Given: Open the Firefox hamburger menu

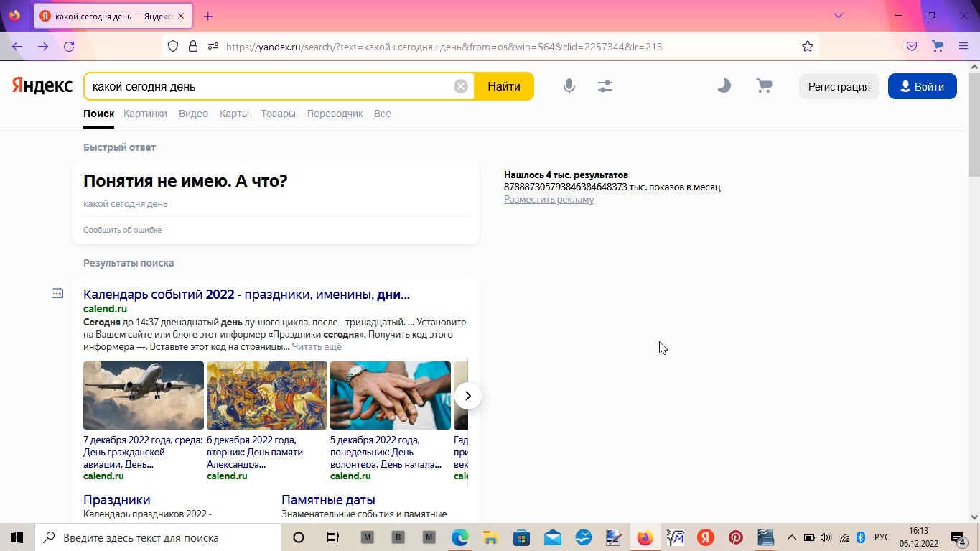Looking at the screenshot, I should pos(963,47).
